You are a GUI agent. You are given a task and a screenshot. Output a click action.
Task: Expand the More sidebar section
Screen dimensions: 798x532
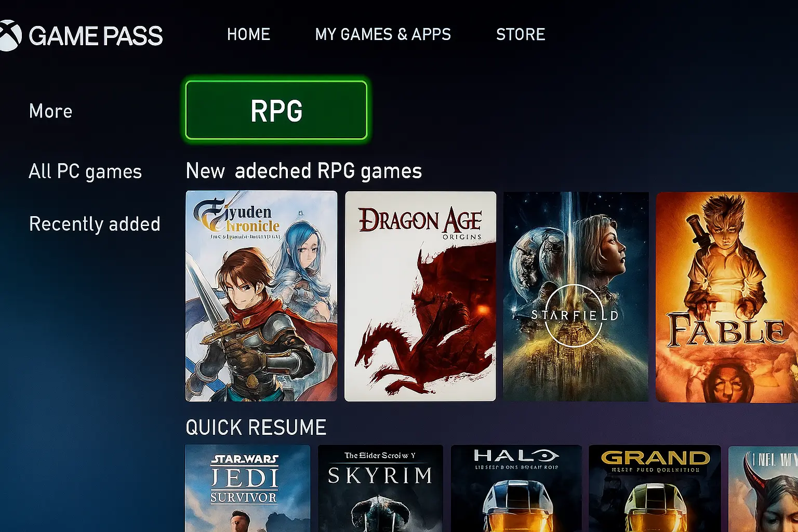(x=50, y=111)
